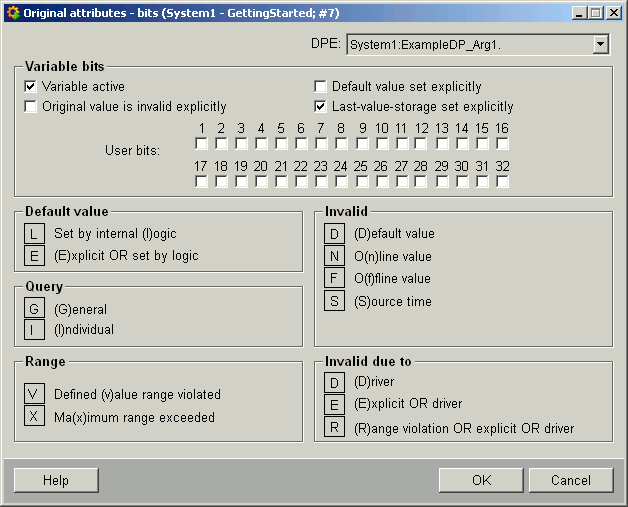Enable Original value is invalid explicitly
This screenshot has width=628, height=507.
pos(31,106)
